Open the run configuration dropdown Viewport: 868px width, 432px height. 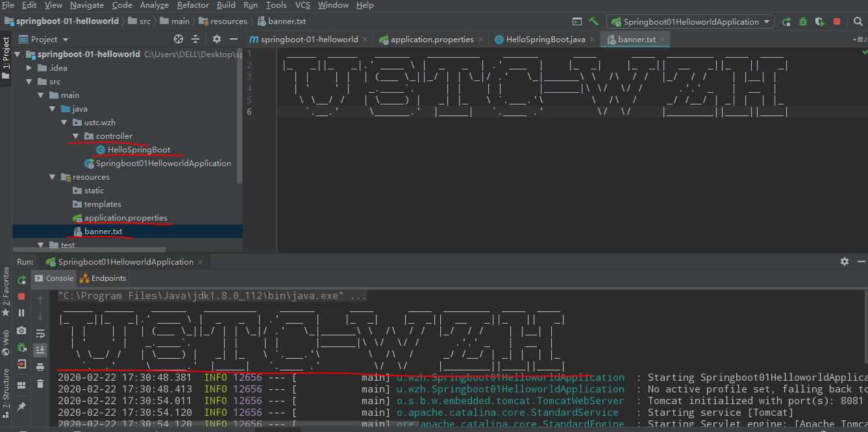[x=690, y=21]
